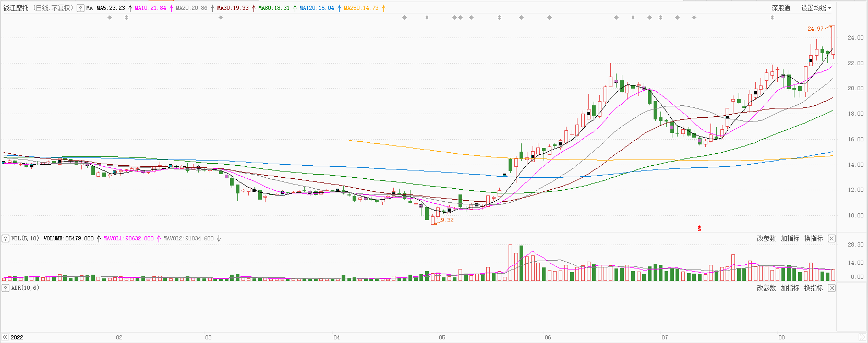The image size is (868, 343).
Task: Select the MA20:20.86 moving average label
Action: [x=191, y=8]
